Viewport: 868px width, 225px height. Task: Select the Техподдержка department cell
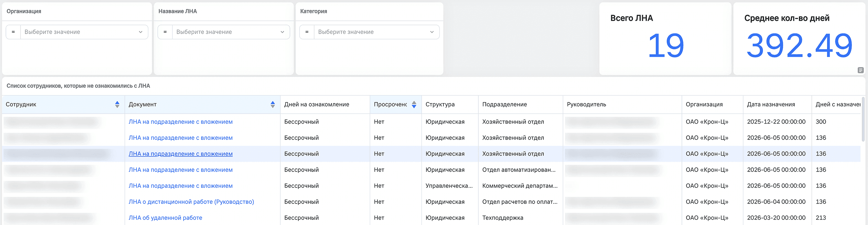520,218
